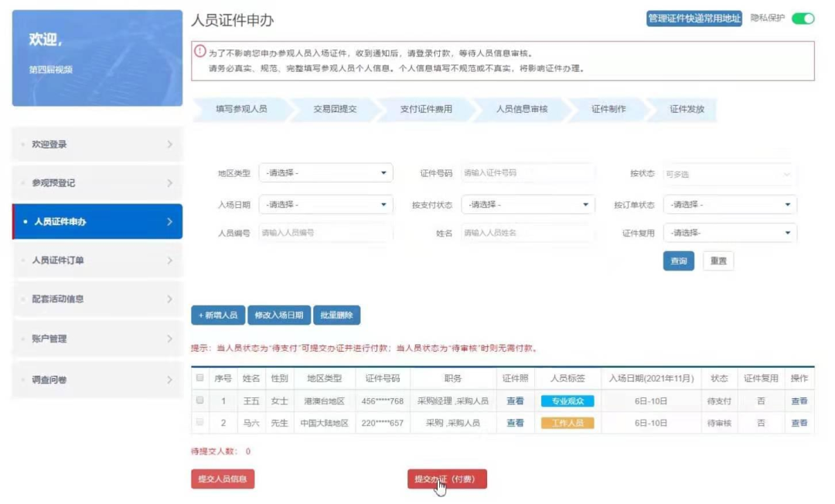Open the 证件复用 dropdown
835x504 pixels.
tap(731, 233)
